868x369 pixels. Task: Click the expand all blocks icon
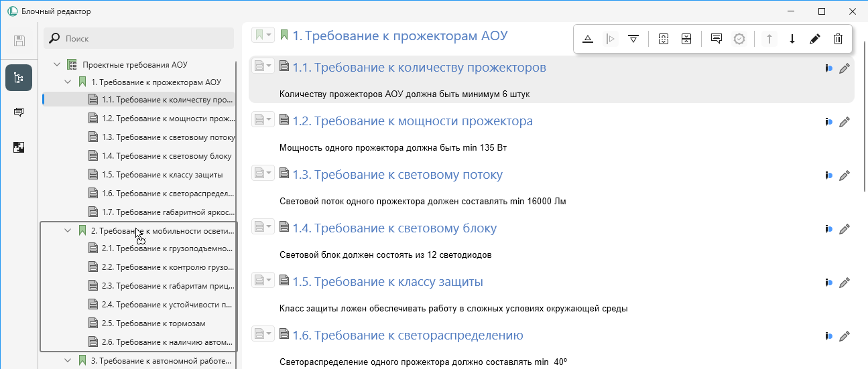[664, 39]
